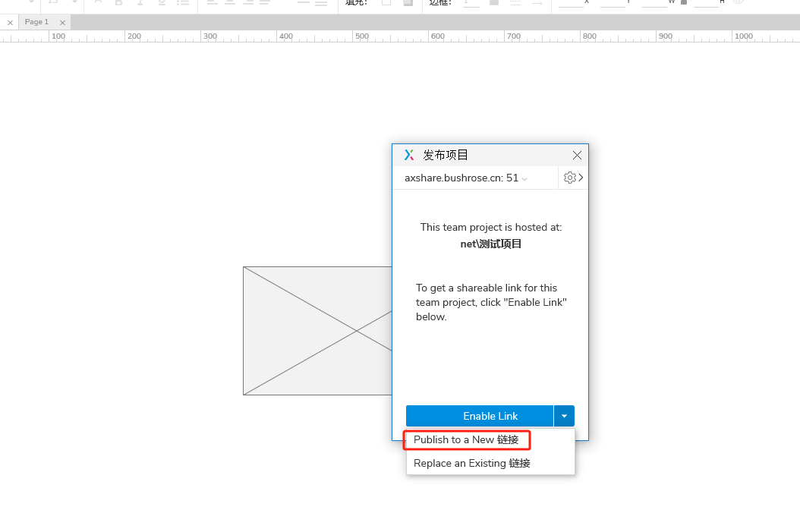Close the Page 1 tab
800x532 pixels.
(x=62, y=23)
